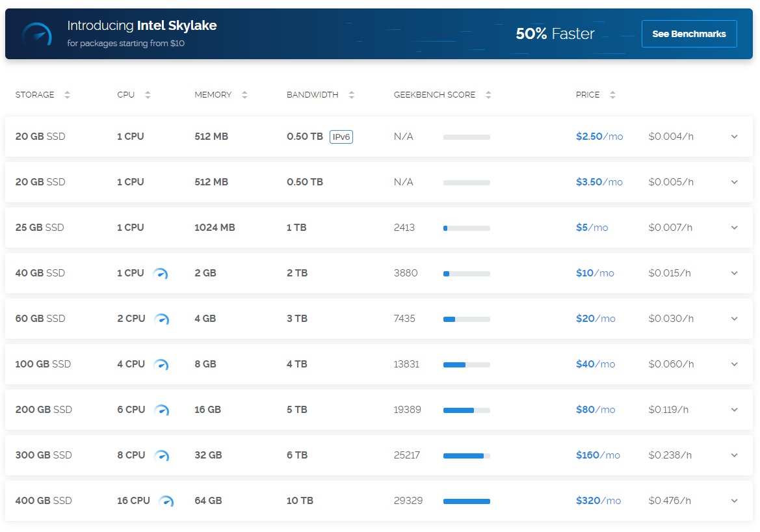Click the 8 CPU cell

pos(131,455)
